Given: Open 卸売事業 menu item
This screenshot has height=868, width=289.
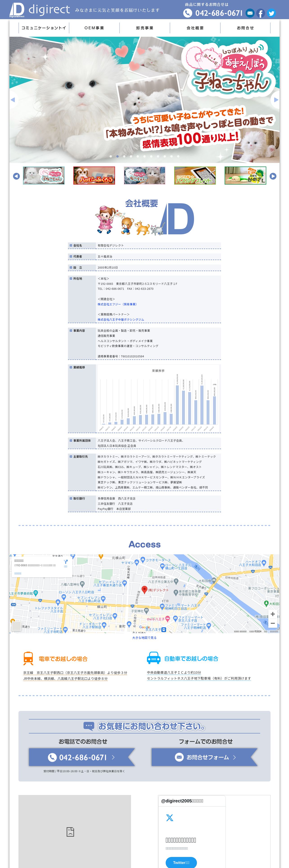Looking at the screenshot, I should [145, 28].
